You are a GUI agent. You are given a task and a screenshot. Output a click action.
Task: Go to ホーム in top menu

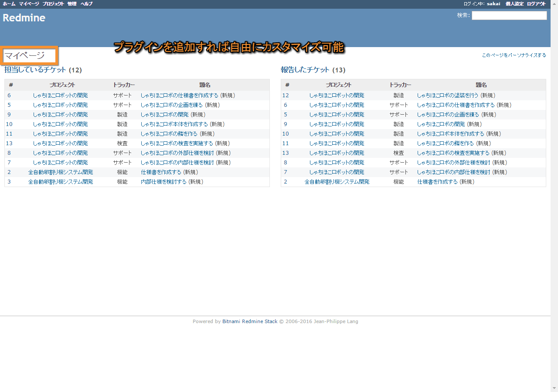(x=9, y=3)
